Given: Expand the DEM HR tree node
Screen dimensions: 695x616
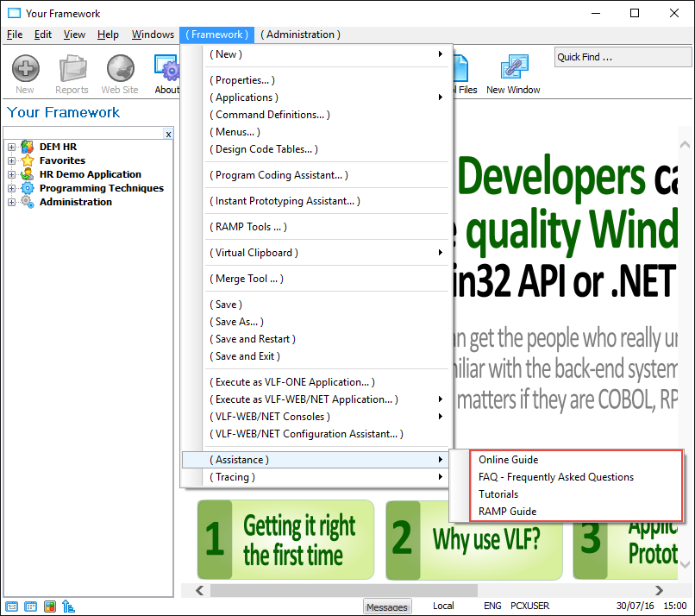Looking at the screenshot, I should 11,147.
